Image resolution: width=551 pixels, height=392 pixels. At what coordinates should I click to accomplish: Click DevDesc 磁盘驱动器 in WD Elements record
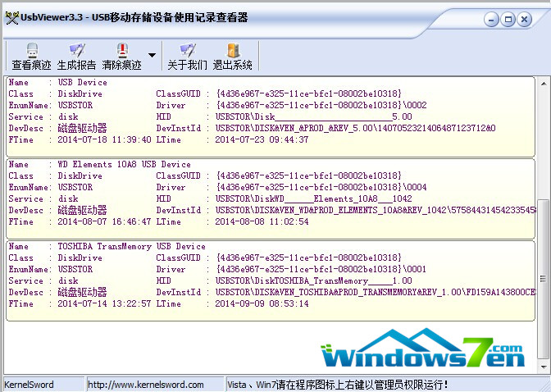pos(82,210)
